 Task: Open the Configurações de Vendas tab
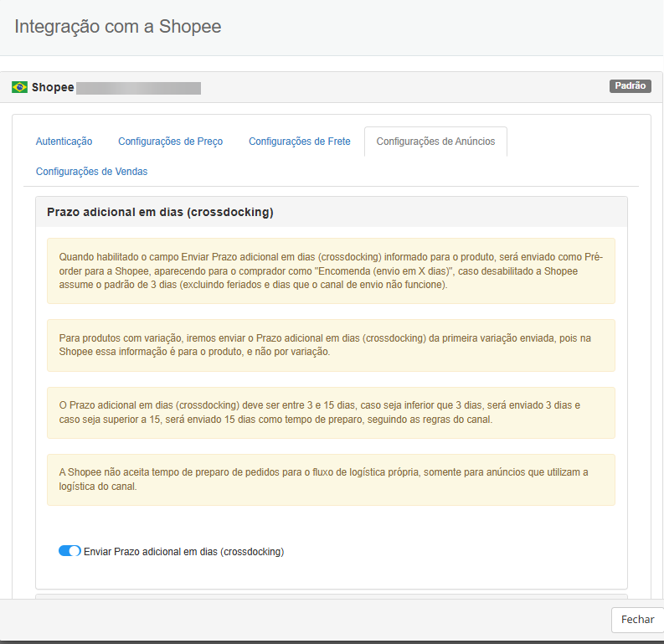click(91, 172)
